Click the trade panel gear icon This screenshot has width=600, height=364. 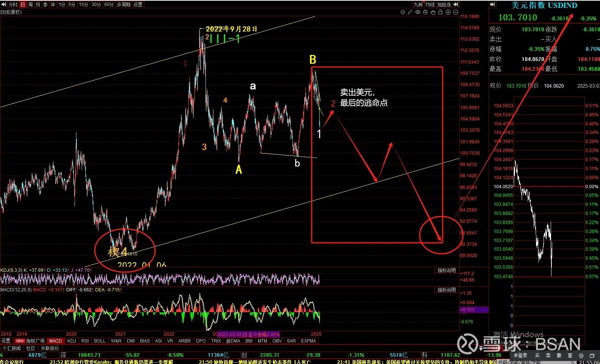click(581, 355)
